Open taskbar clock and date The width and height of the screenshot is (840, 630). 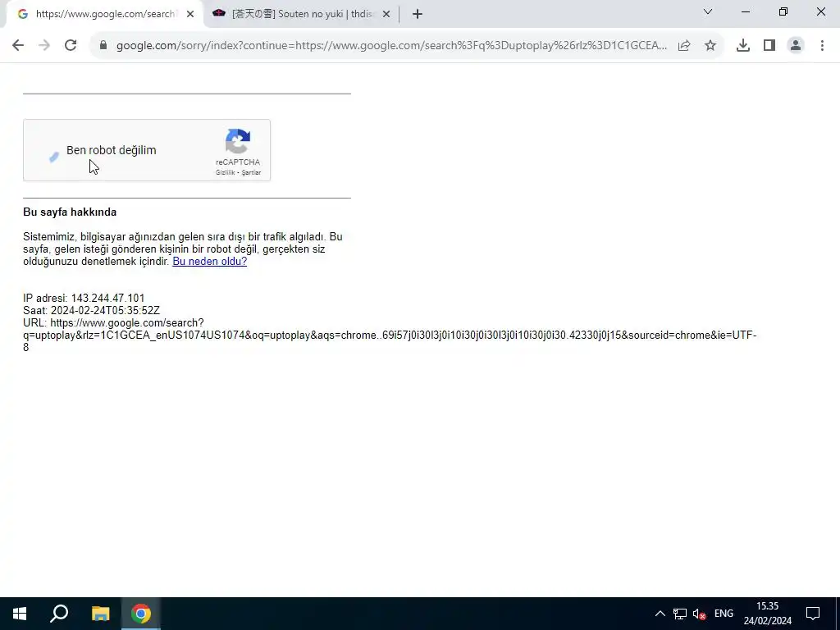(x=767, y=614)
